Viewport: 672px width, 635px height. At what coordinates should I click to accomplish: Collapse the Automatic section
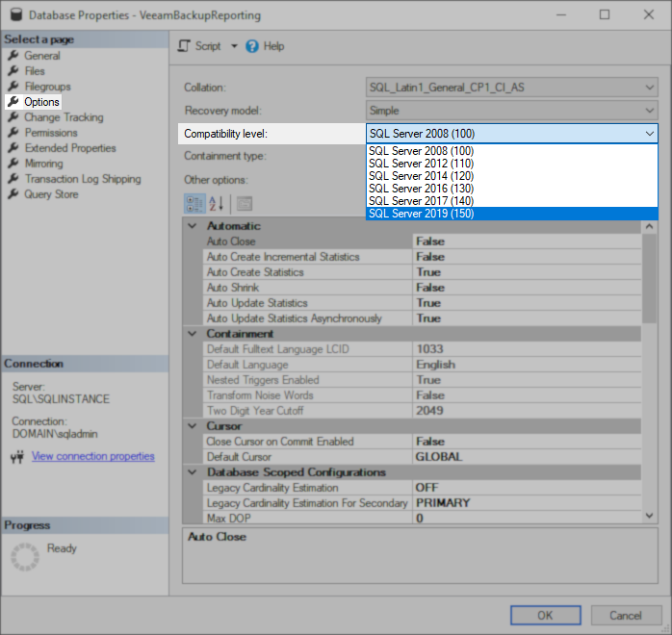[193, 226]
